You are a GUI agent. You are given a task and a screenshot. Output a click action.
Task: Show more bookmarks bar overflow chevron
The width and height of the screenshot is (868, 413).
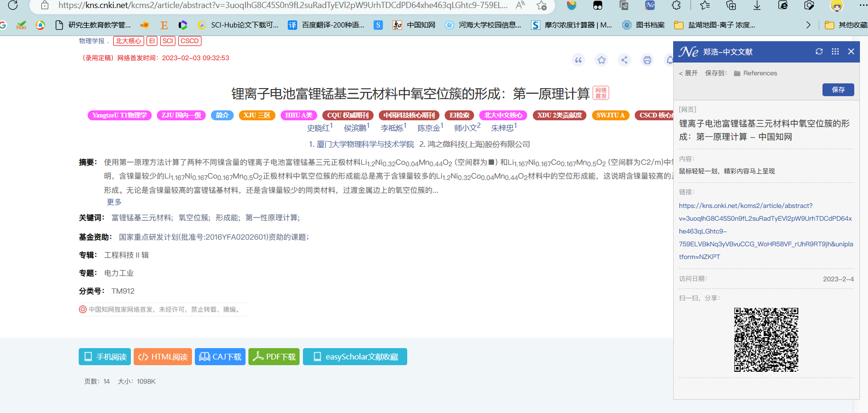pos(808,25)
